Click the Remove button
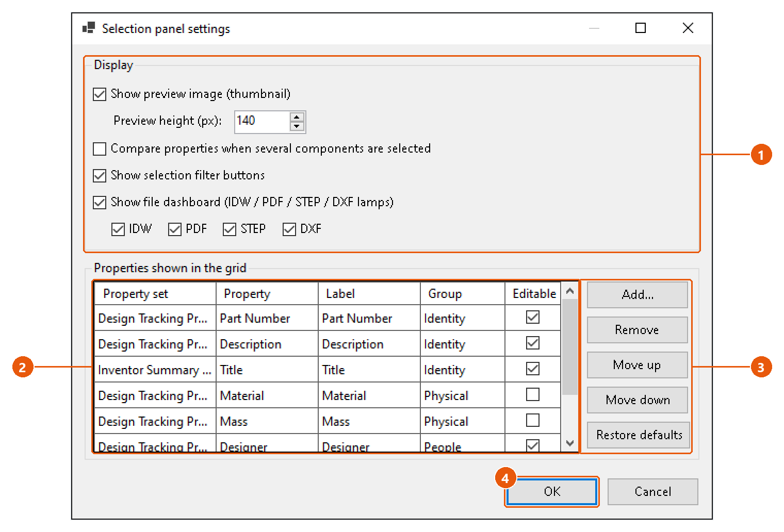The width and height of the screenshot is (784, 532). tap(638, 330)
